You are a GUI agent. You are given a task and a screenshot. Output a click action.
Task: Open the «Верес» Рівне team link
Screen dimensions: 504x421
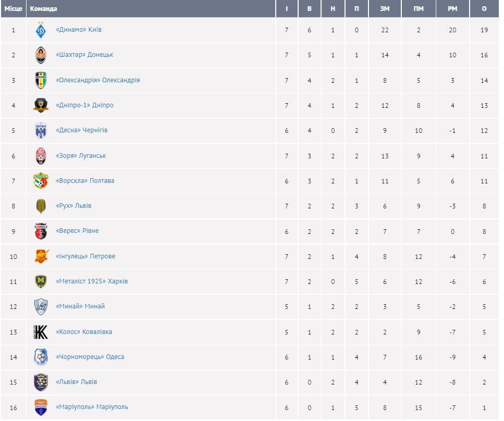tap(77, 231)
